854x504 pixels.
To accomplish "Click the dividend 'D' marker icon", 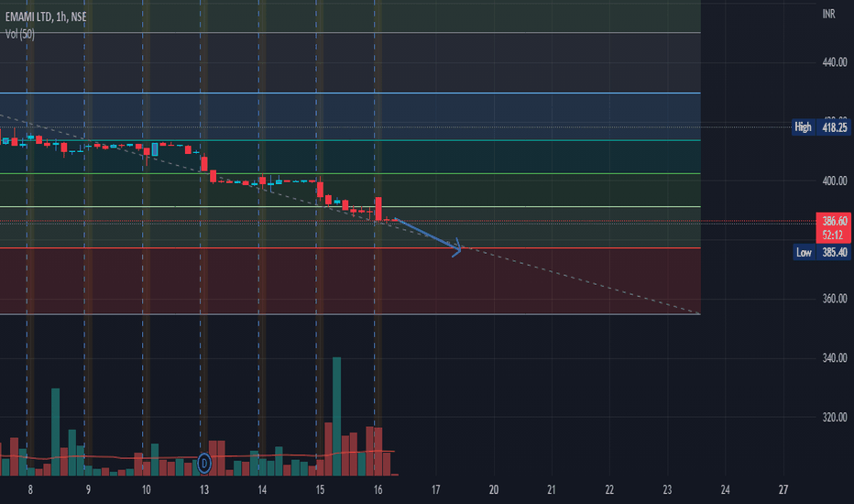I will (204, 464).
